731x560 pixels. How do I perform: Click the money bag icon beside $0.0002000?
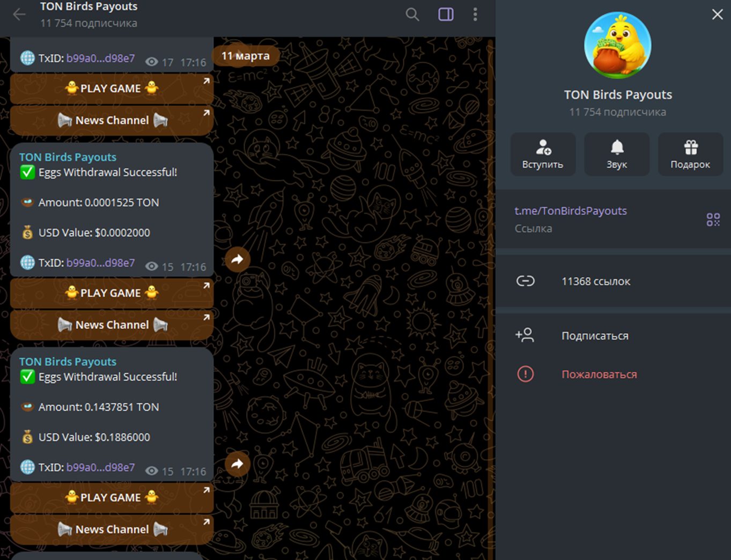point(27,233)
